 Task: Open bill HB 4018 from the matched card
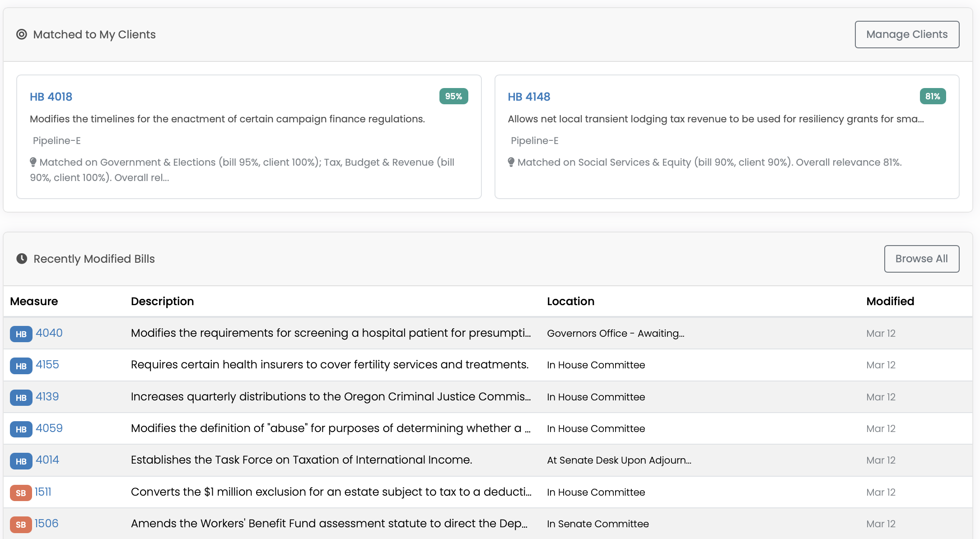pos(51,96)
